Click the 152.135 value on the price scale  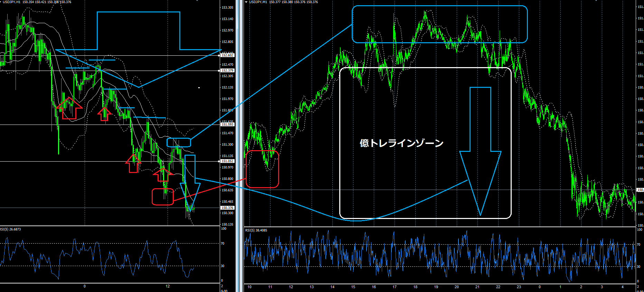tap(227, 88)
